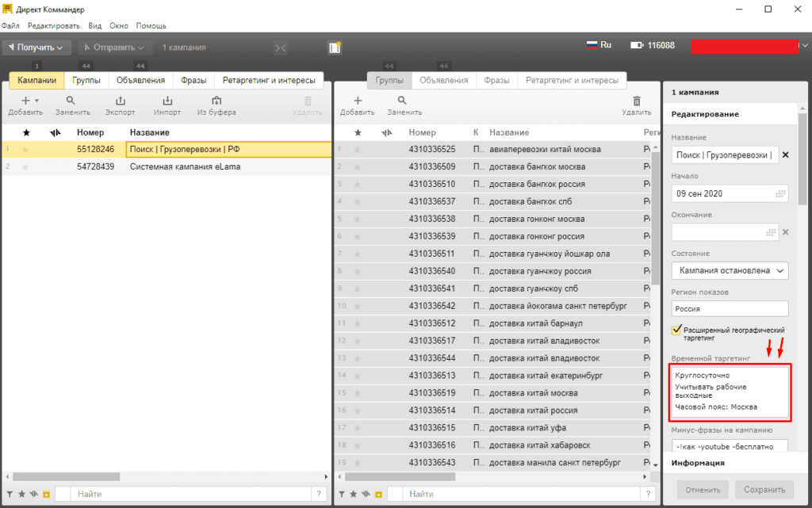The image size is (812, 508).
Task: Click groups panel horizontal scrollbar
Action: tap(400, 476)
